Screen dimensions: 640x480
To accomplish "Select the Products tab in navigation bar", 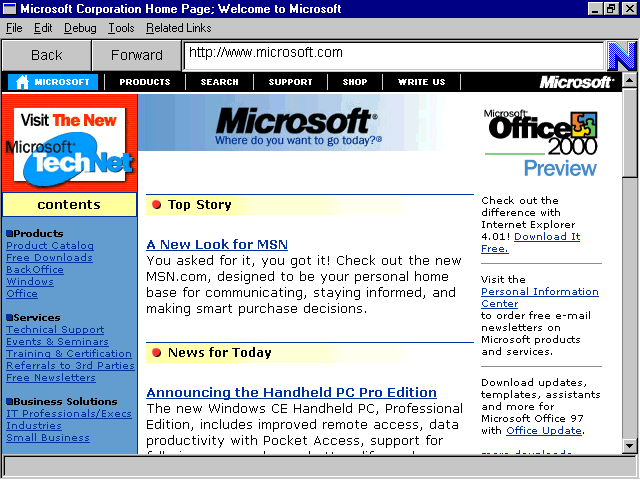I will (x=145, y=82).
